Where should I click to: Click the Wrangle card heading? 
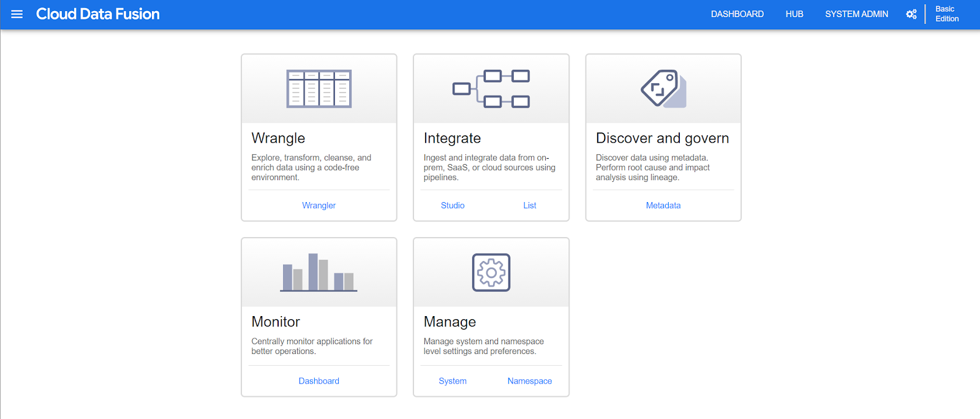tap(278, 138)
